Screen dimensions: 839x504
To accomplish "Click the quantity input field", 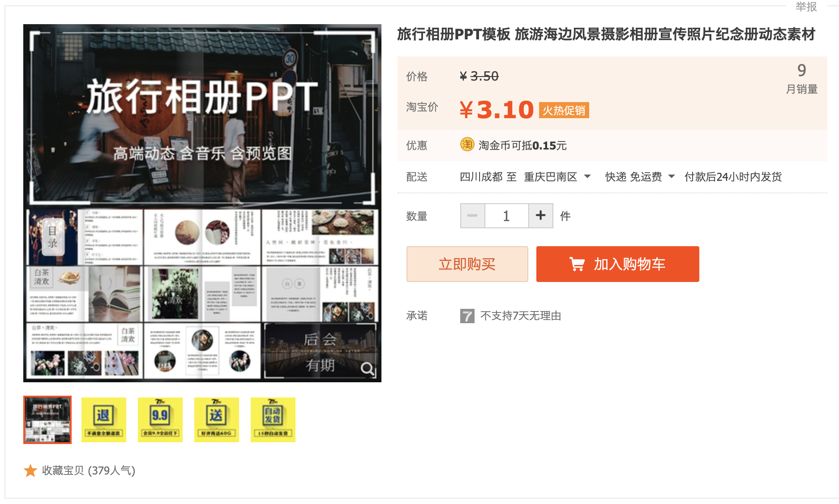I will click(x=506, y=216).
